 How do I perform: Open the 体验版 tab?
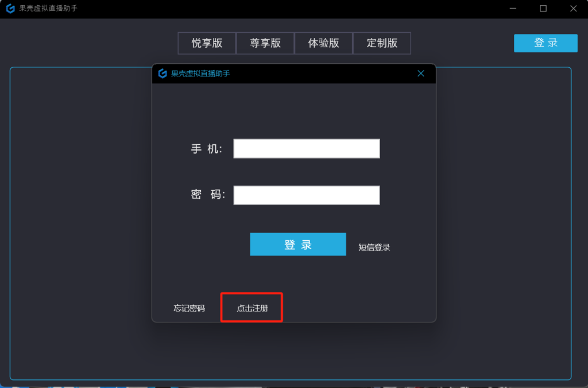[324, 43]
